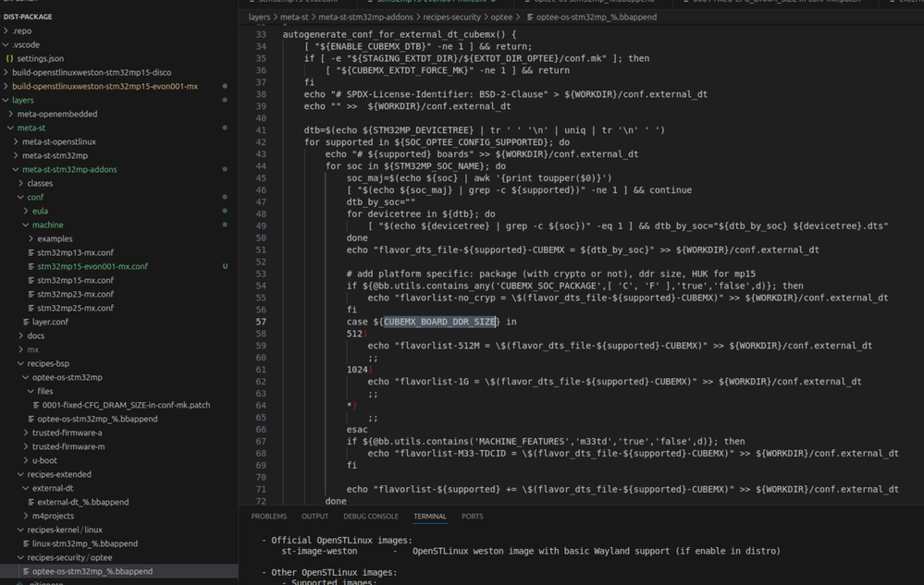Click 'autogenerate_conf_for_external_dt_cubemx' function name
This screenshot has width=924, height=585.
pyautogui.click(x=389, y=34)
